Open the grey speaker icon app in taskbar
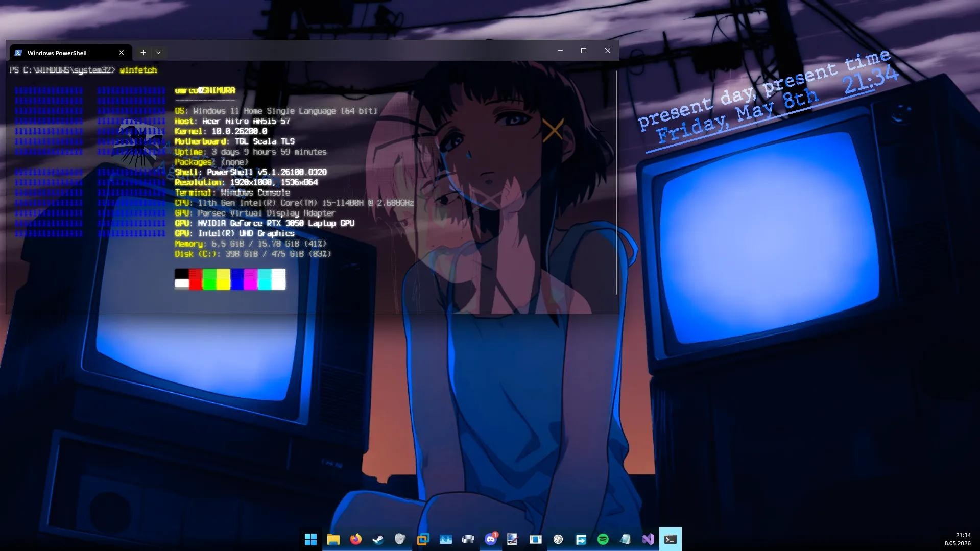980x551 pixels. pyautogui.click(x=400, y=539)
